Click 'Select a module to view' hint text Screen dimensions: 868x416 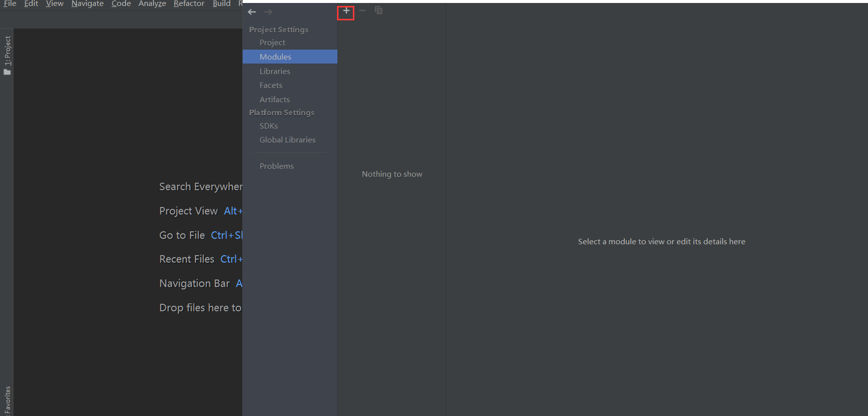pyautogui.click(x=662, y=242)
